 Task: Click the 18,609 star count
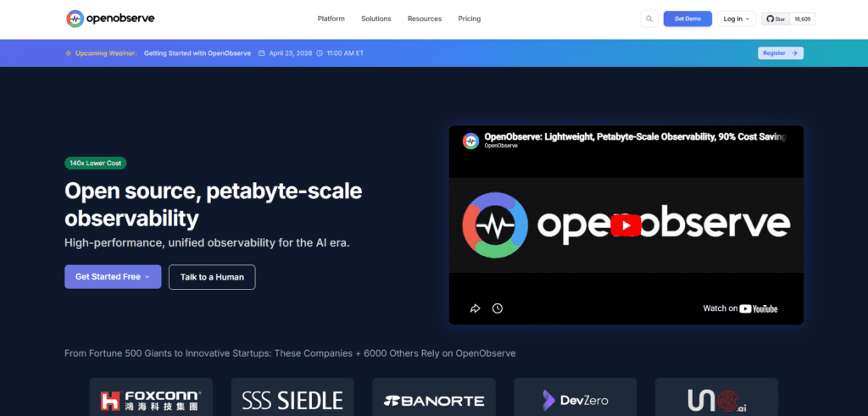(802, 19)
